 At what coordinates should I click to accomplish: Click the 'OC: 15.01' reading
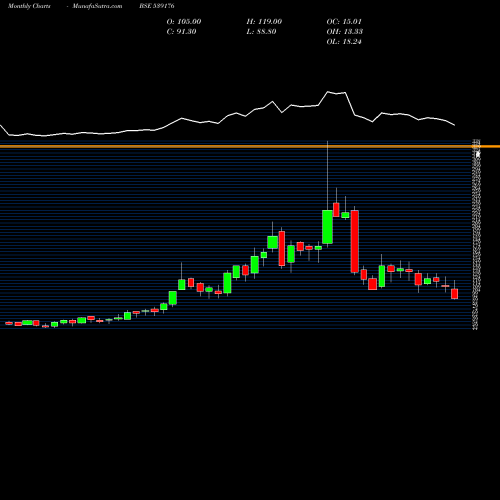point(344,22)
